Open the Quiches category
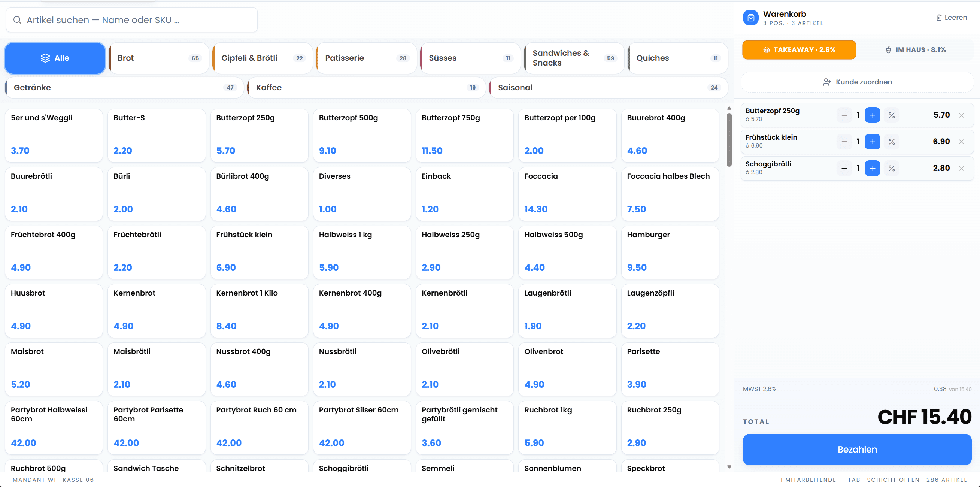The width and height of the screenshot is (980, 487). pyautogui.click(x=678, y=58)
